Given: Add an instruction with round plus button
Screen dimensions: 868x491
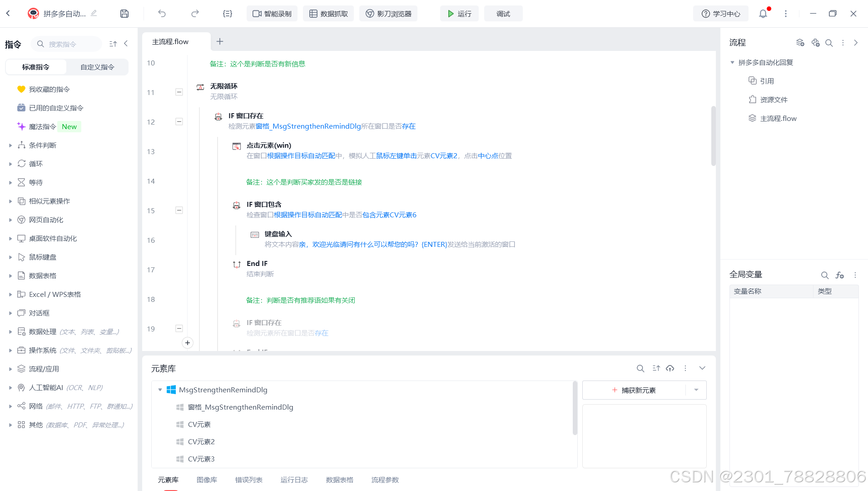Looking at the screenshot, I should click(188, 343).
